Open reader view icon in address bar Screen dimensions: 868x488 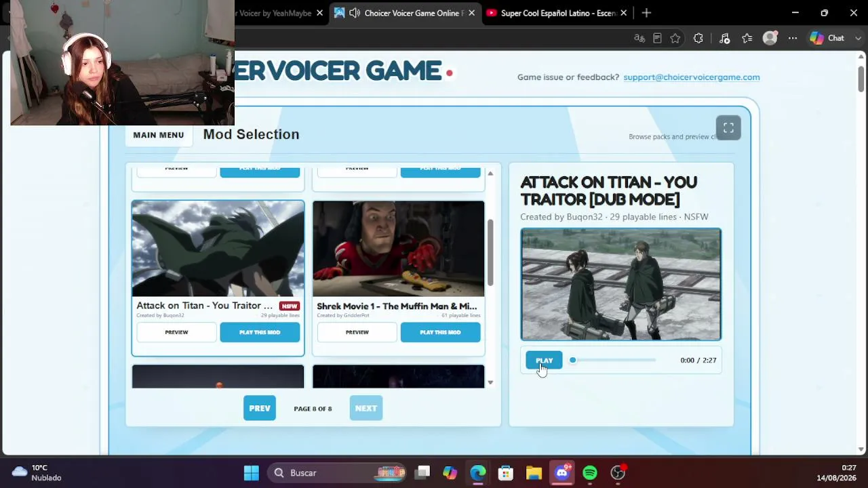coord(657,38)
